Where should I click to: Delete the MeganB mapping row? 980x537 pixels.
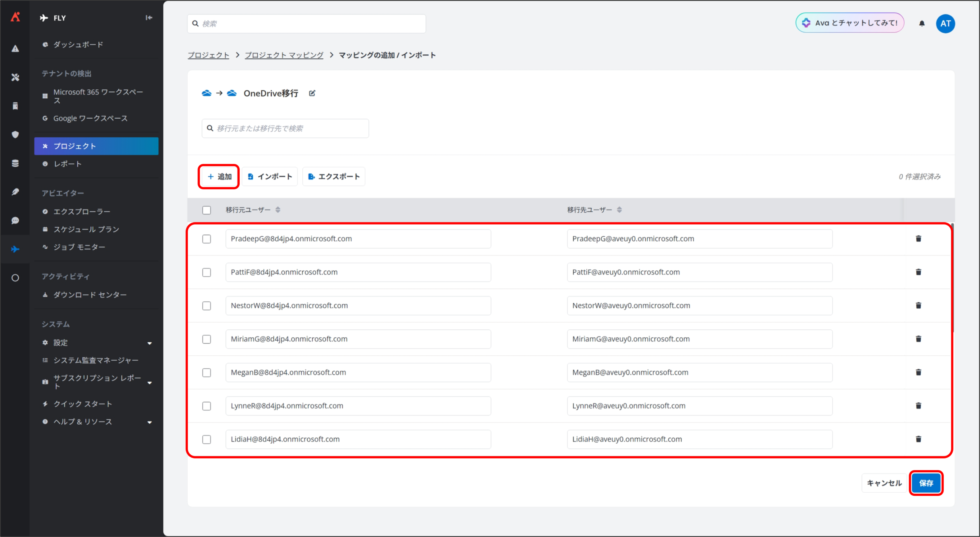tap(918, 372)
